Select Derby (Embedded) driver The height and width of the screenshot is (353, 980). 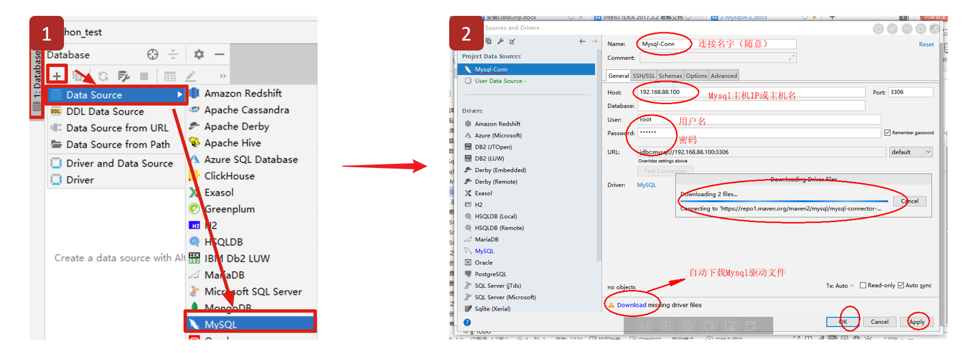tap(500, 170)
